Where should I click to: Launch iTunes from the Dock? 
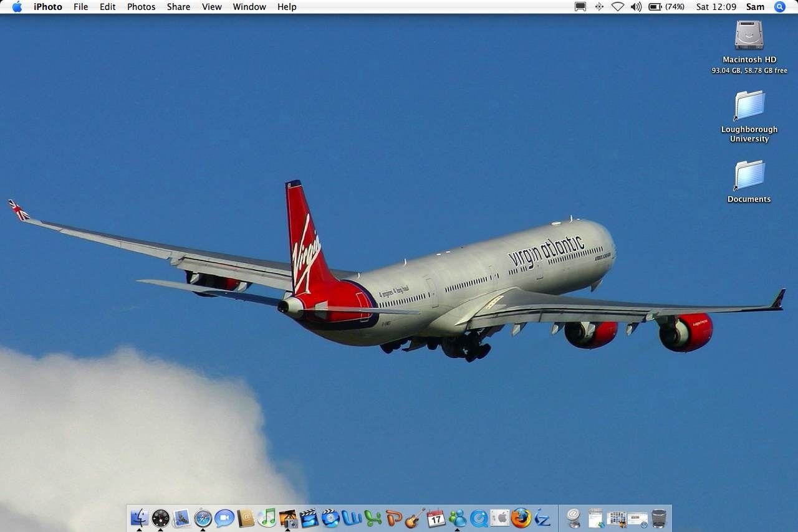point(267,518)
